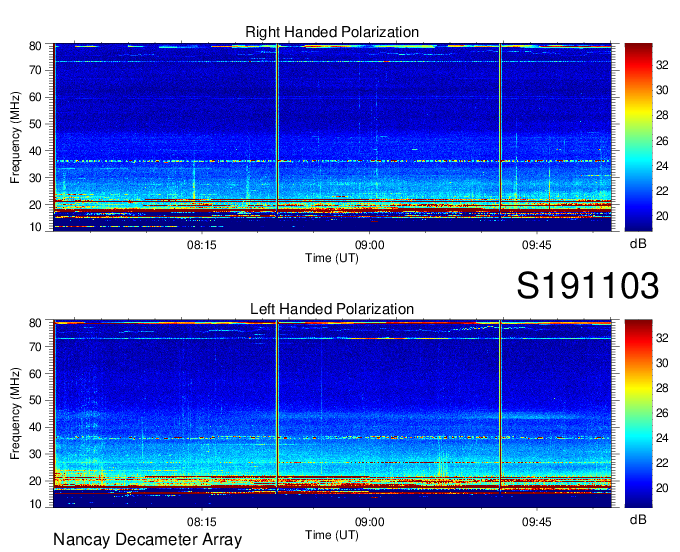Click the 26 dB tick on lower color bar
Screen dimensions: 680x552
pyautogui.click(x=662, y=413)
